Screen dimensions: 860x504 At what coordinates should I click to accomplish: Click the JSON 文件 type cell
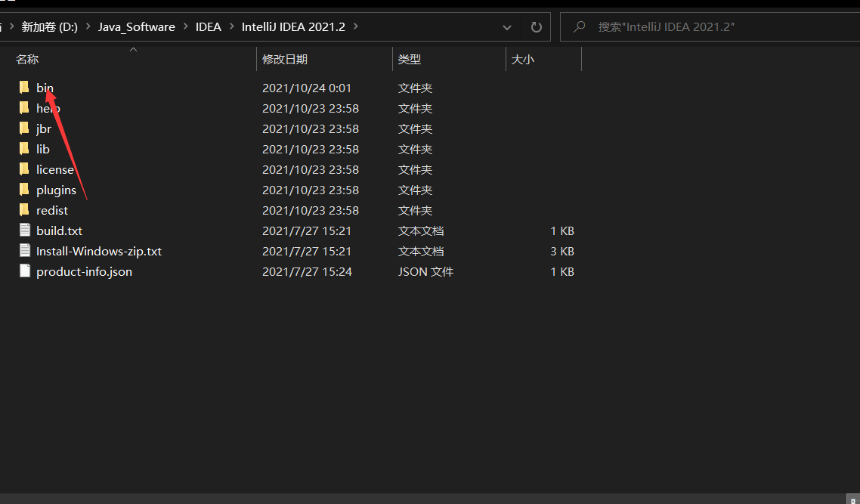pyautogui.click(x=425, y=271)
